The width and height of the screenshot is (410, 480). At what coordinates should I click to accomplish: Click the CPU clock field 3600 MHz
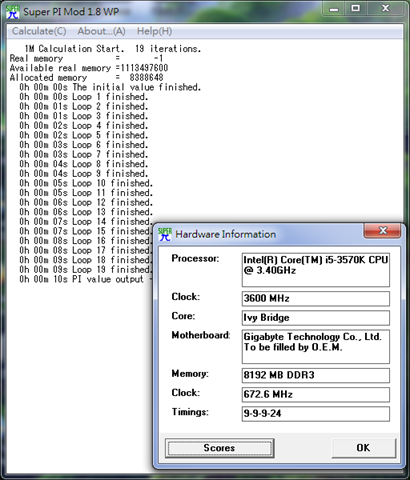316,299
